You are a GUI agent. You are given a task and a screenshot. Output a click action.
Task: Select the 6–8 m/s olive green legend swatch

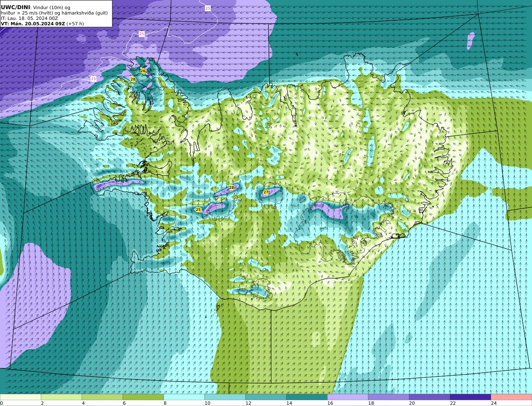[x=143, y=397]
